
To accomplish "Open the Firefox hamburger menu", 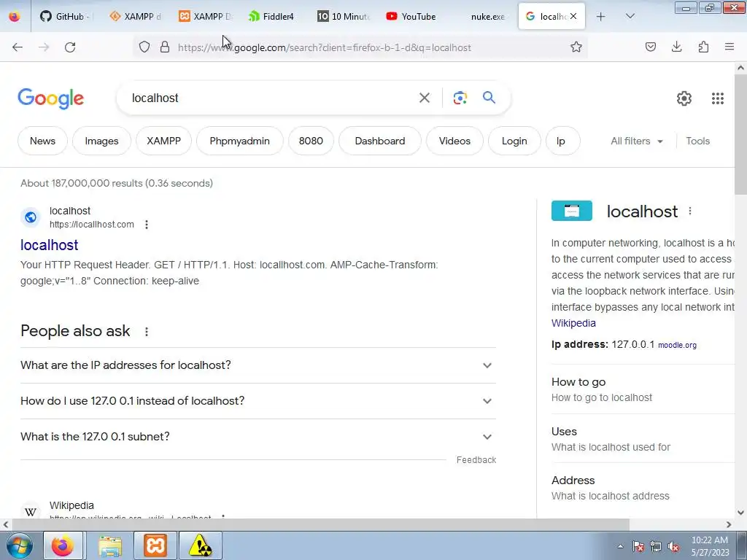I will tap(729, 47).
